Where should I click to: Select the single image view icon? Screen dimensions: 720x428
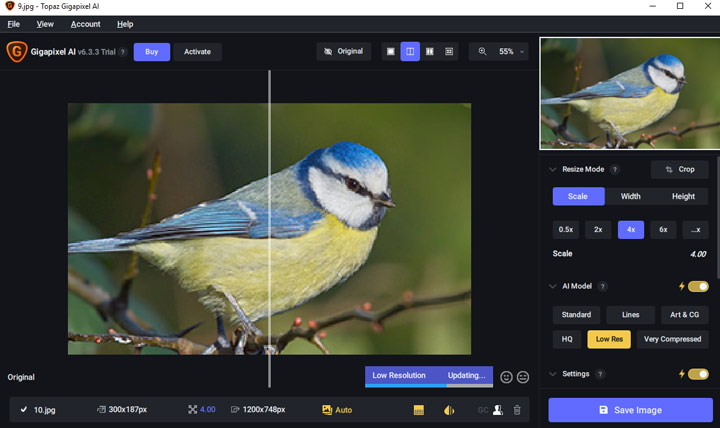[x=391, y=51]
